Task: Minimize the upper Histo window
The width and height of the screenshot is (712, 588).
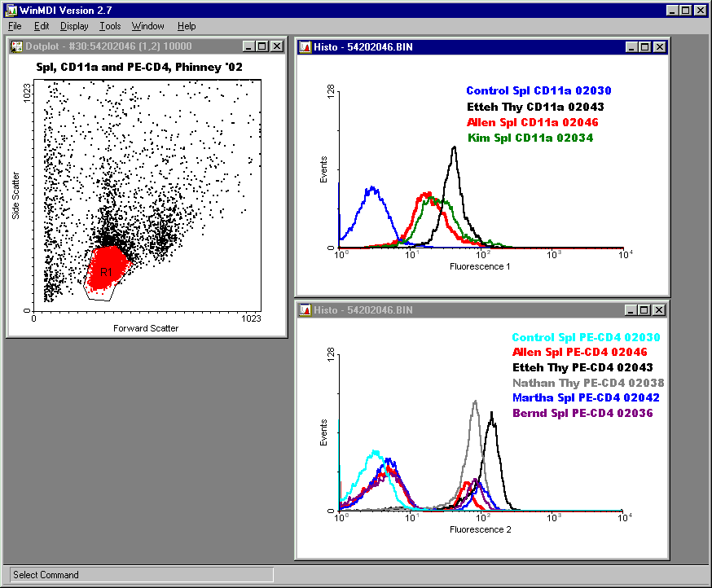Action: (631, 47)
